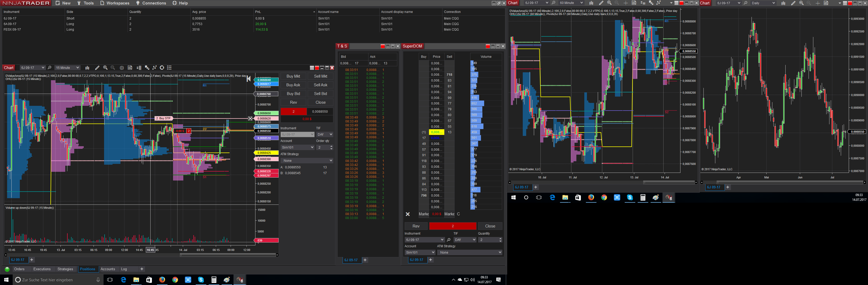Open the Help menu
This screenshot has height=285, width=868.
coord(180,3)
